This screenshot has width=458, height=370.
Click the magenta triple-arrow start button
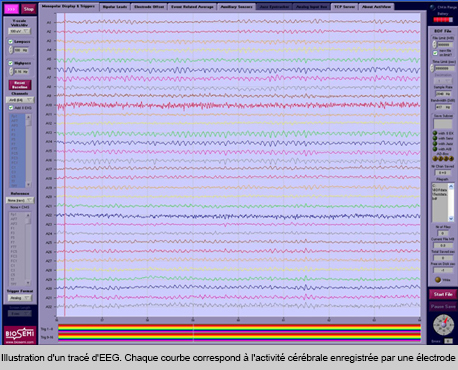coord(11,9)
